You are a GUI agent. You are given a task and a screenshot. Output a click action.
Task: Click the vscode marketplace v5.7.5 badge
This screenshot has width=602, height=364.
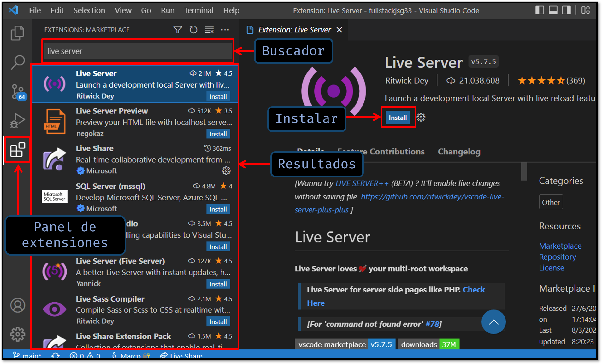click(345, 344)
